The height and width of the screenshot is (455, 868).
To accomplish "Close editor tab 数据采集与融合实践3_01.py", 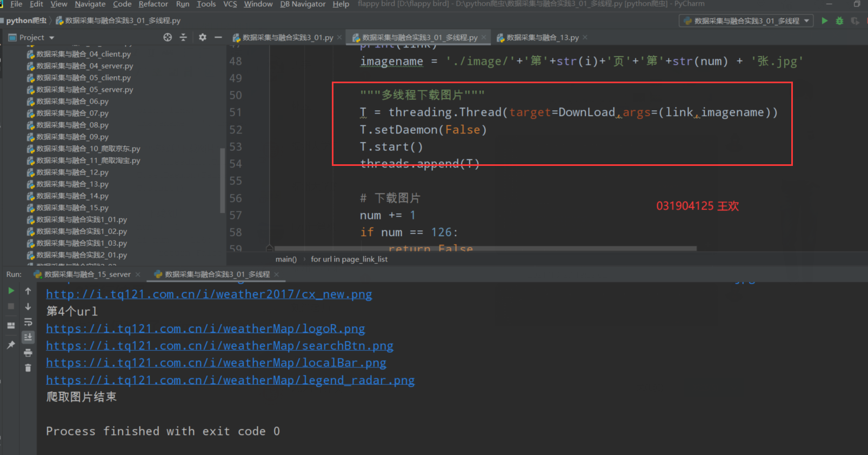I will pos(339,37).
